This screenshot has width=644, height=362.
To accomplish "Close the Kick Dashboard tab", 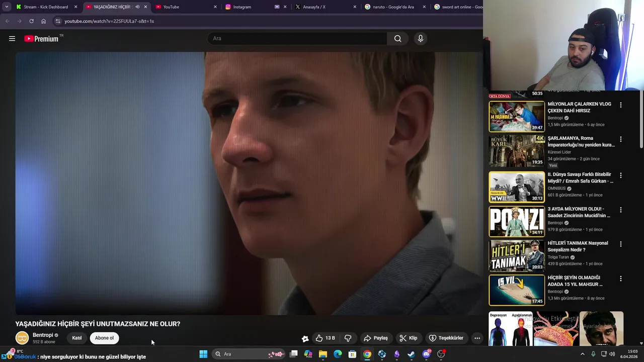I will click(76, 7).
